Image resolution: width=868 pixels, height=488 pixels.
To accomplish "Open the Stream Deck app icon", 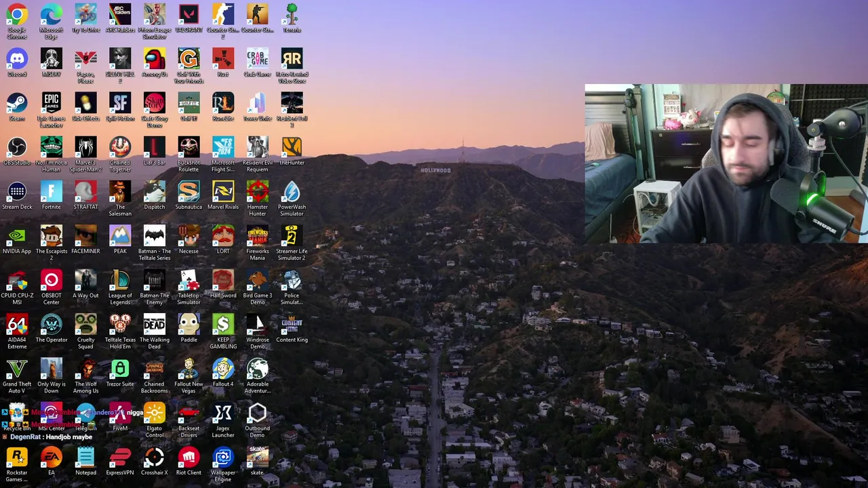I will click(x=17, y=192).
